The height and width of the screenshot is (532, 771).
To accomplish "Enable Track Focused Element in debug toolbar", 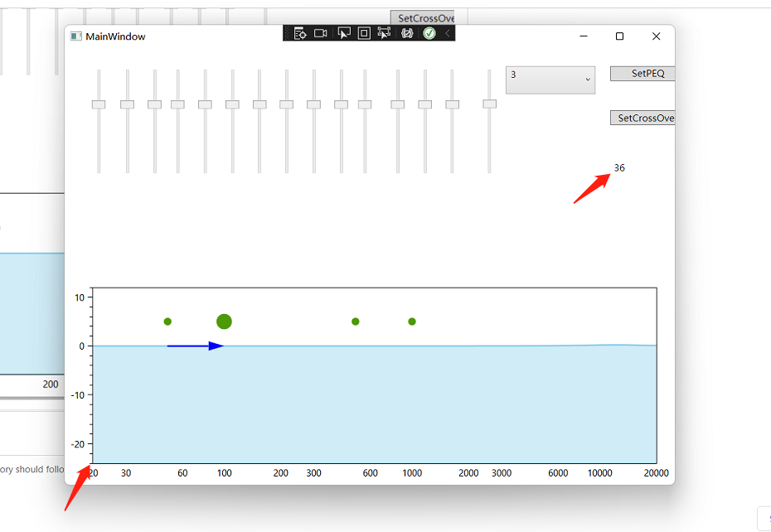I will [384, 33].
